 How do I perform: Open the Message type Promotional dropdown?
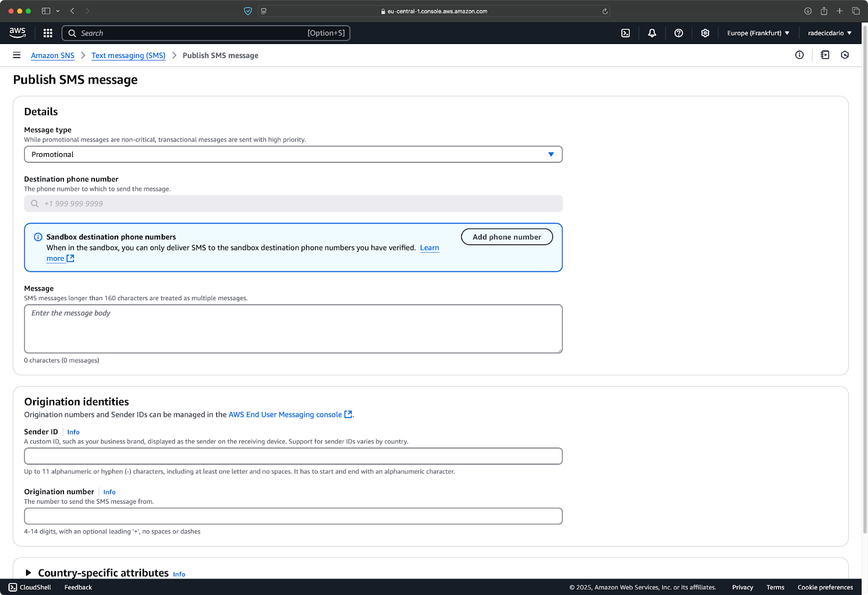(293, 154)
